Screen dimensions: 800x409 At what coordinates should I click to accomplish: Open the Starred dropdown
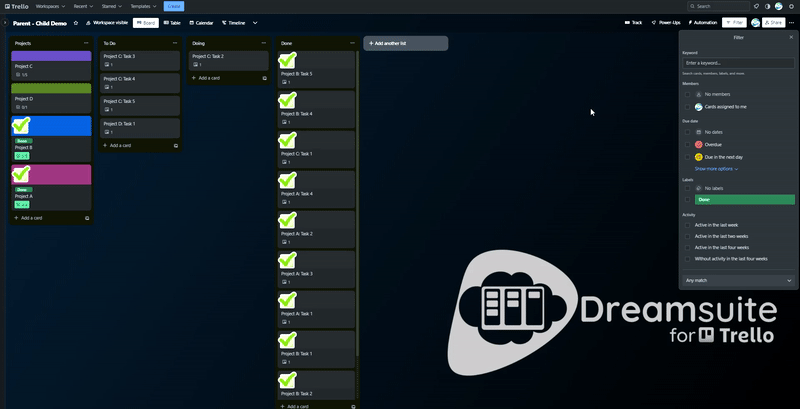click(x=112, y=7)
